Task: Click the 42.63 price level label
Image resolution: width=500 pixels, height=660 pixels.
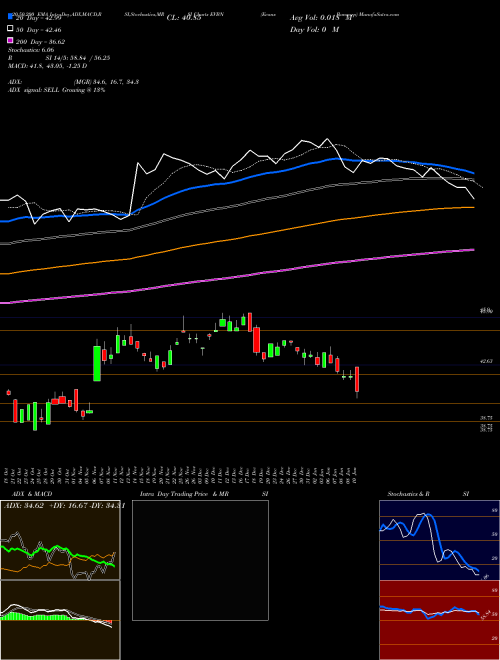Action: tap(486, 361)
